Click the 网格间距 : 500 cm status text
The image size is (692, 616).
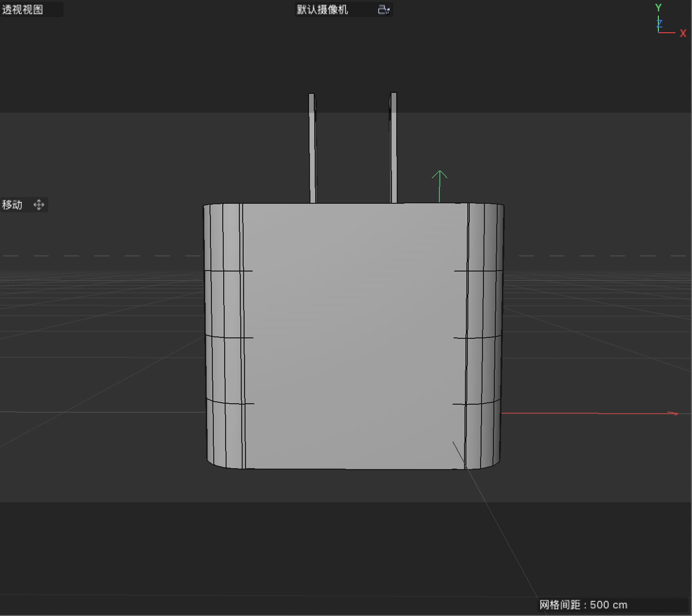tap(583, 605)
